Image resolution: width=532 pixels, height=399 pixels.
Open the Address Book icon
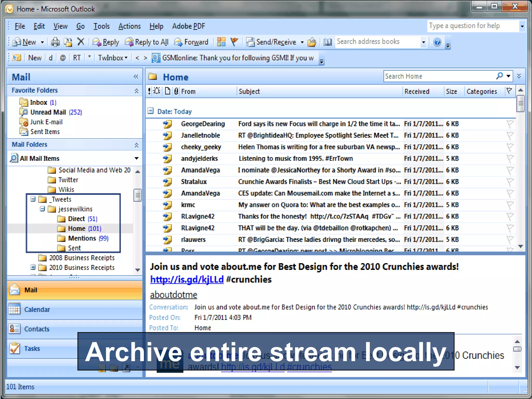click(328, 42)
